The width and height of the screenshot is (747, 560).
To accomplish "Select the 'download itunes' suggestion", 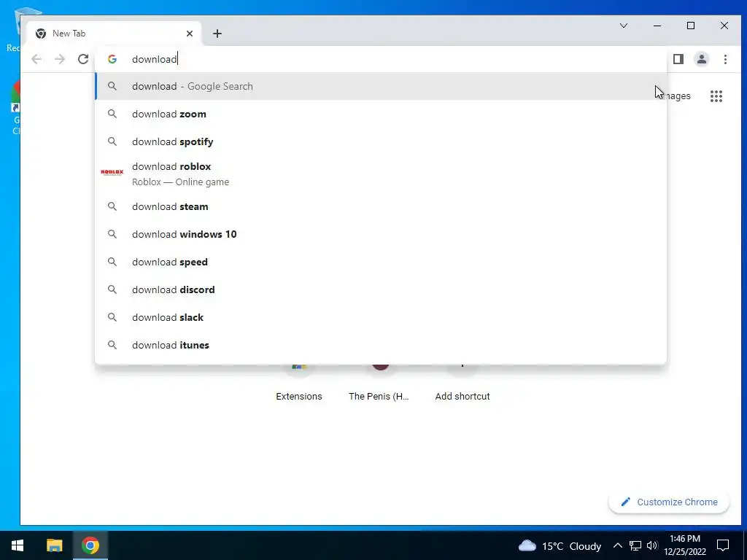I will [381, 345].
